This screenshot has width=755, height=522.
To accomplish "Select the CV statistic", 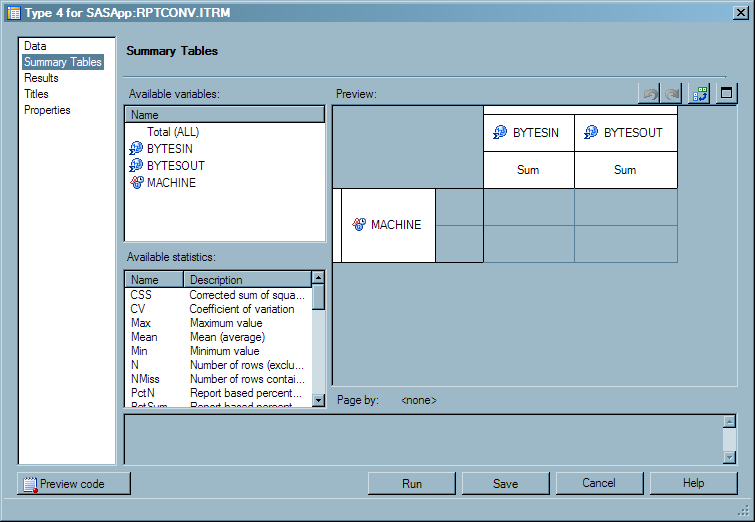I will point(138,309).
